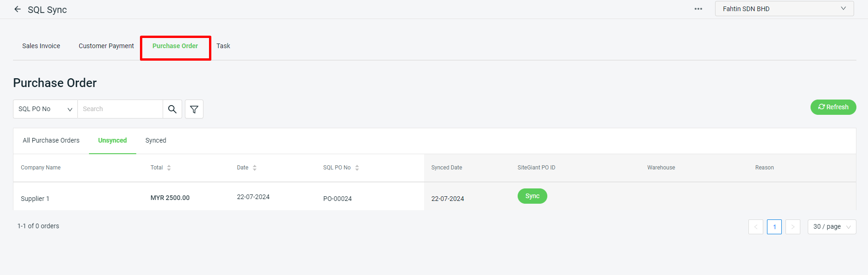The image size is (868, 275).
Task: Sort by the SQL PO No column arrows
Action: [357, 167]
